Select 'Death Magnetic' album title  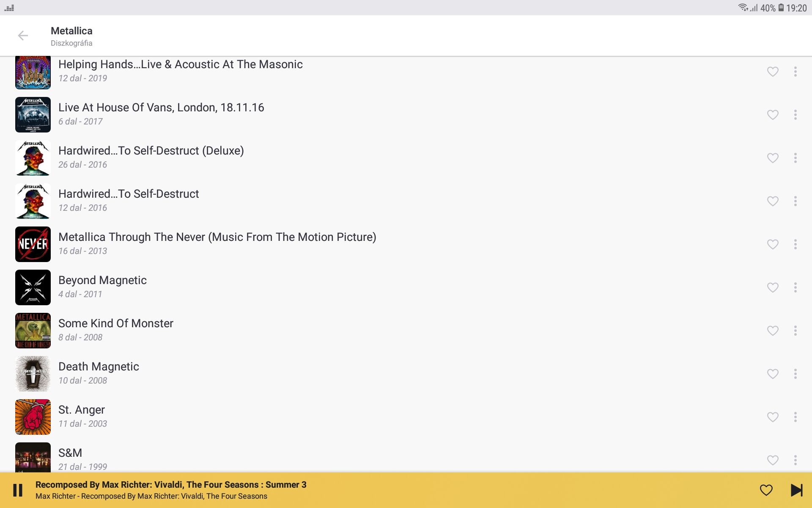99,367
